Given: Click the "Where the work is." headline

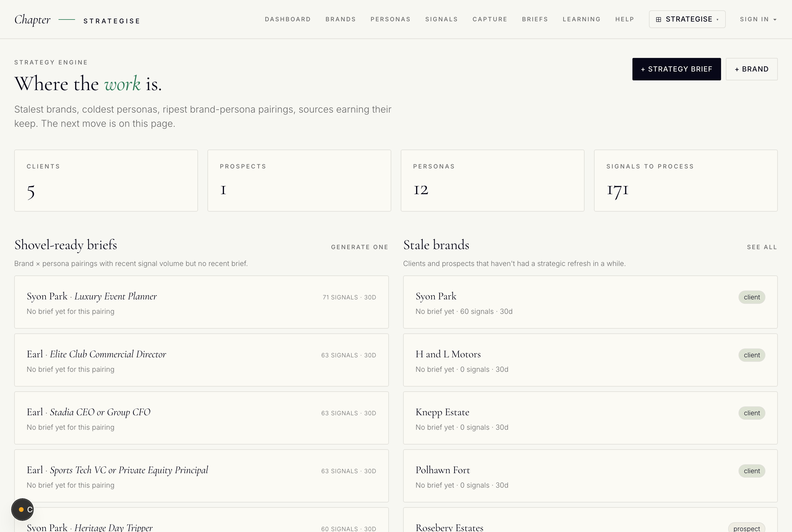Looking at the screenshot, I should click(88, 83).
